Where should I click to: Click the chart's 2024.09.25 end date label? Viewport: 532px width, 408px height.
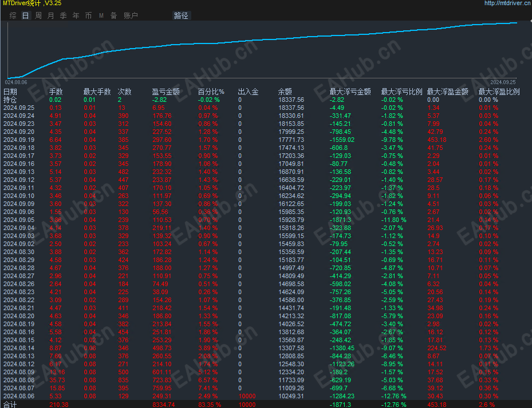click(503, 82)
